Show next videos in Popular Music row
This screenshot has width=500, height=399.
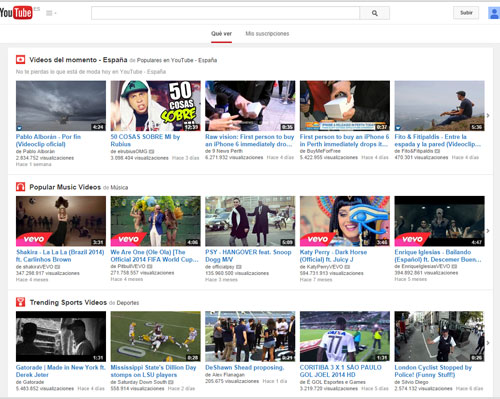pyautogui.click(x=488, y=231)
